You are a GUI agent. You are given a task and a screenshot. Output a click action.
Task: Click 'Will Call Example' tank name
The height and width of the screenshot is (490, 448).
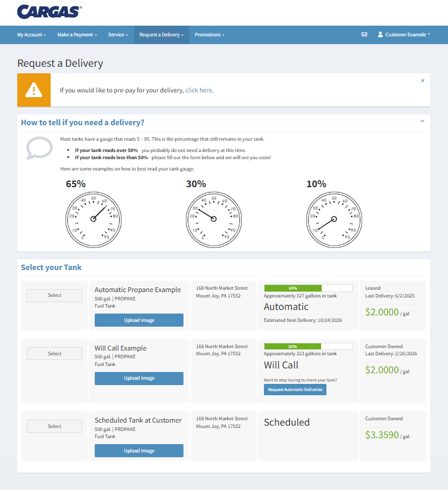click(120, 348)
